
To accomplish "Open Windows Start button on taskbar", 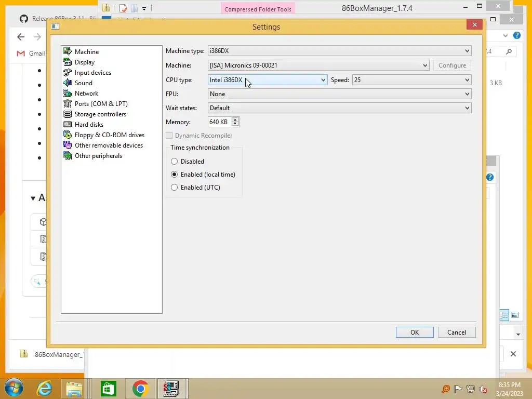I will [14, 388].
